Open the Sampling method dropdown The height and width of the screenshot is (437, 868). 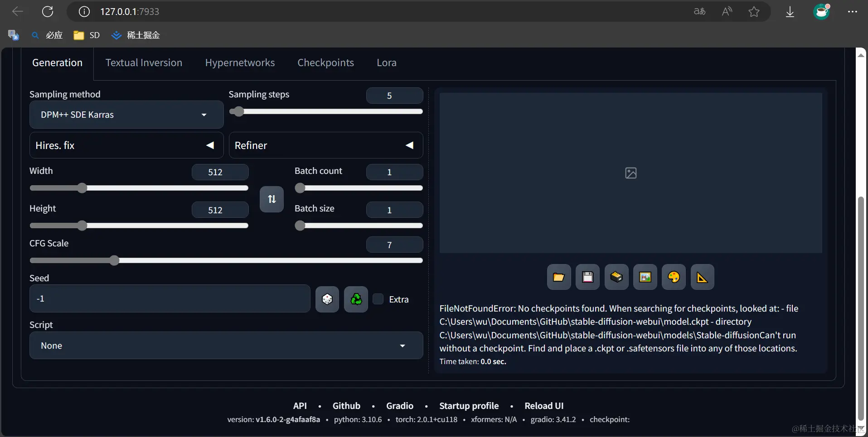click(x=126, y=115)
